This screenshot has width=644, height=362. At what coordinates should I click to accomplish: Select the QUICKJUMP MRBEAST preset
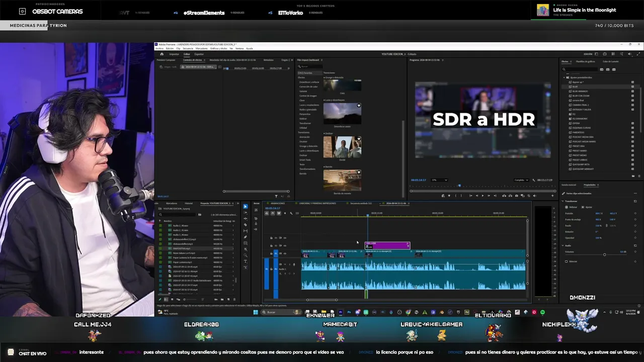pos(583,169)
